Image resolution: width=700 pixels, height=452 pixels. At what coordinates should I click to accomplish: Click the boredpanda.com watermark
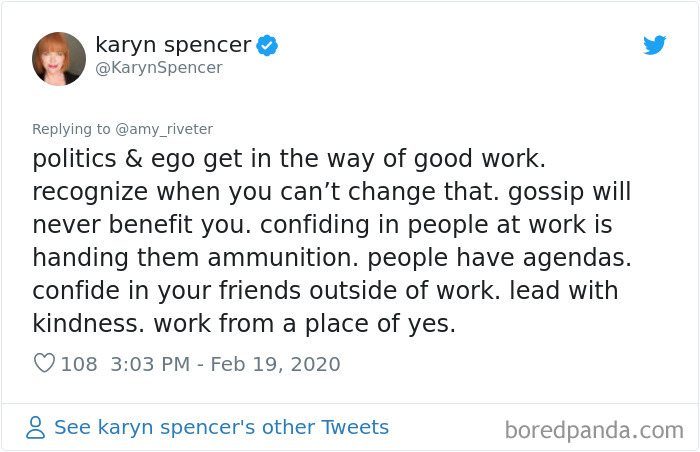[x=593, y=431]
